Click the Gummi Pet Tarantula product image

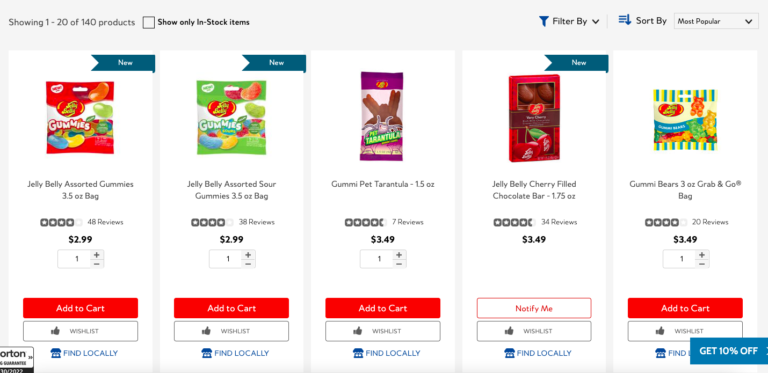[382, 117]
